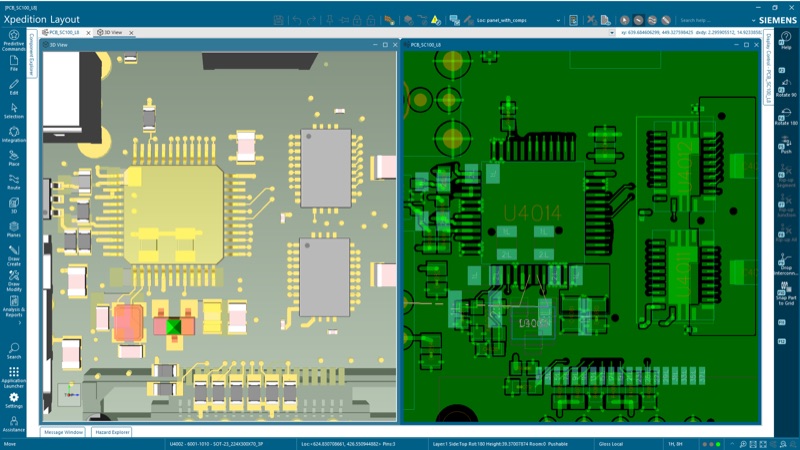800x450 pixels.
Task: Select the large gold QFP chip in 3D view
Action: [x=173, y=215]
